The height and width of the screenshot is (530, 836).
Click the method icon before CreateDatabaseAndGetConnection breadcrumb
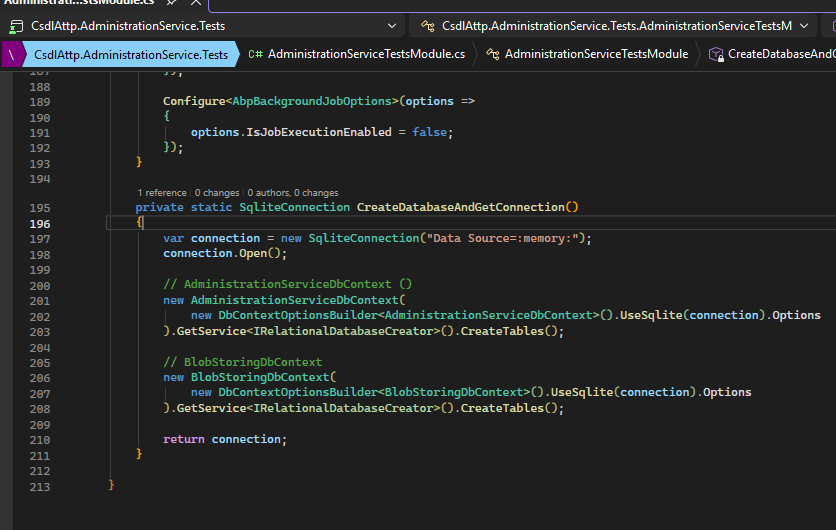pyautogui.click(x=716, y=54)
